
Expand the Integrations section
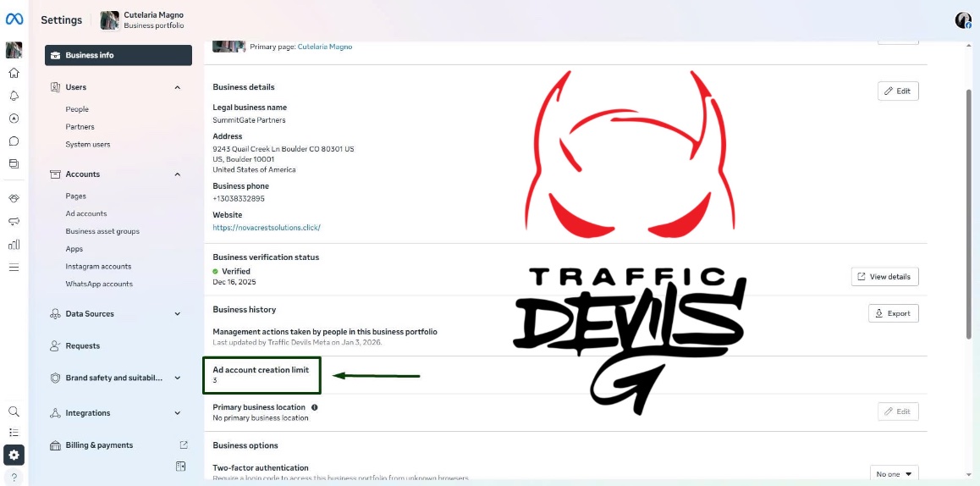pyautogui.click(x=178, y=413)
